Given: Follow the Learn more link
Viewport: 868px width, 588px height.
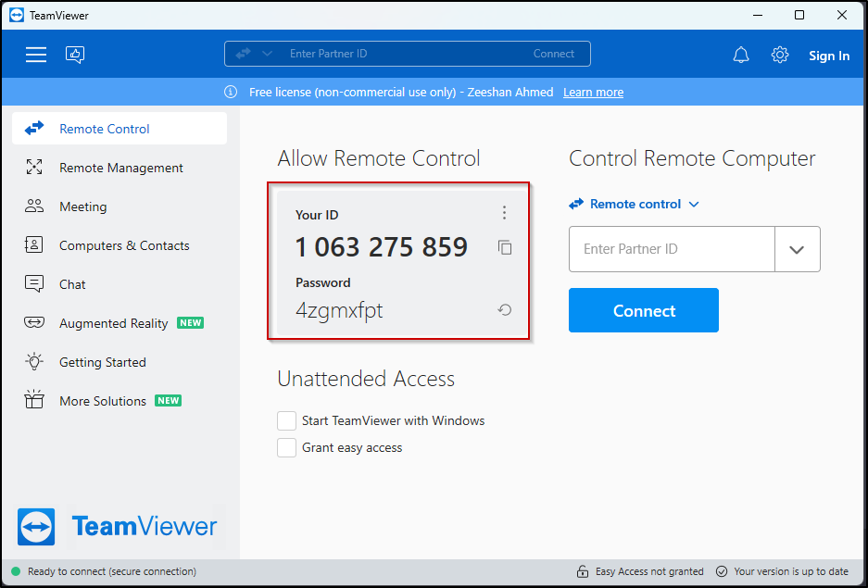Looking at the screenshot, I should [x=593, y=93].
